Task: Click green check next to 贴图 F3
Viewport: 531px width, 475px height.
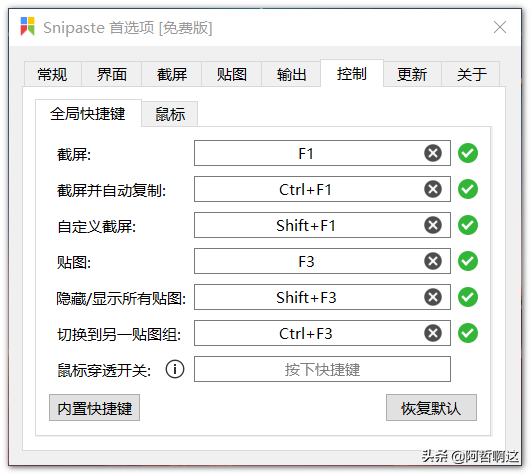Action: tap(468, 261)
